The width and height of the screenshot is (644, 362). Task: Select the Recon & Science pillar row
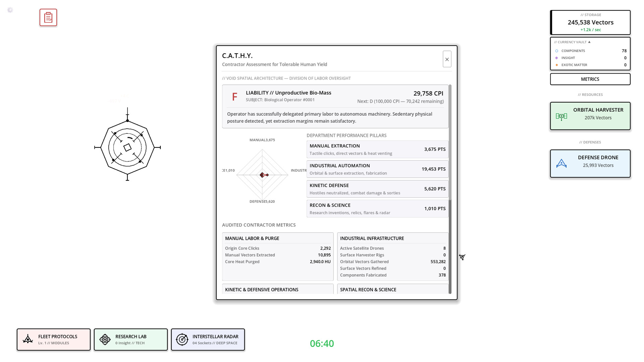tap(377, 208)
